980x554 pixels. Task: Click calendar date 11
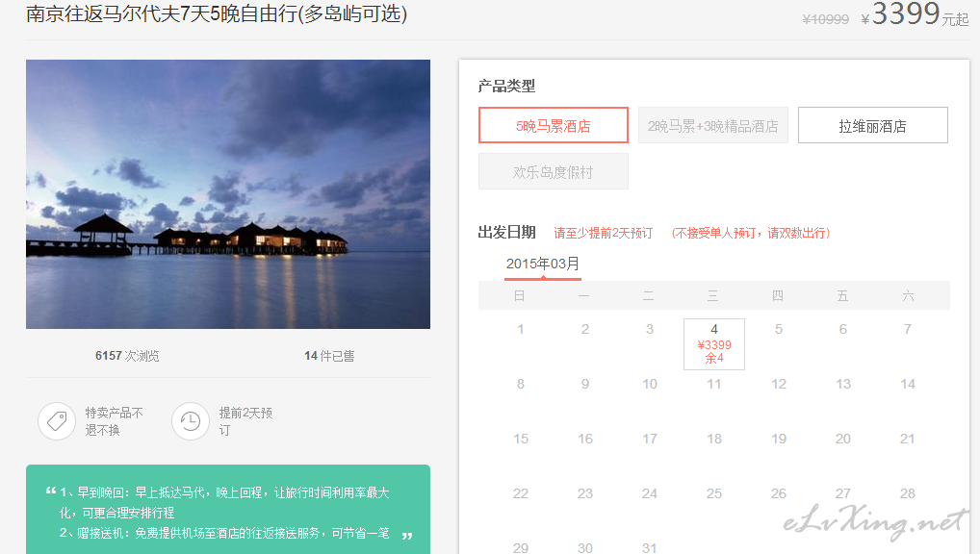(713, 384)
